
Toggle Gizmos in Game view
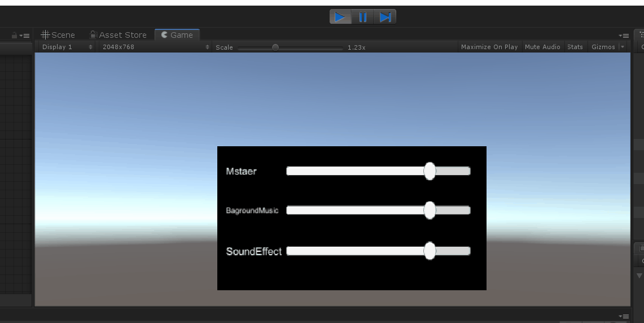point(603,47)
